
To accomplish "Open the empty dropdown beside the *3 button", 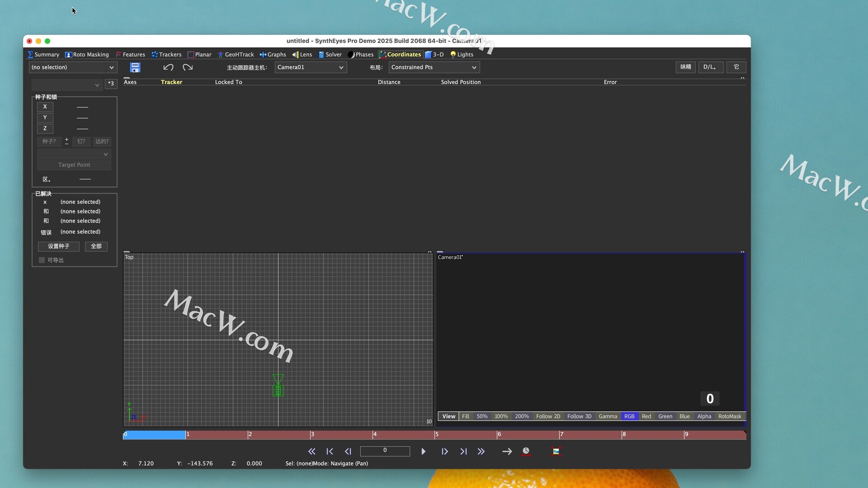I will click(67, 84).
